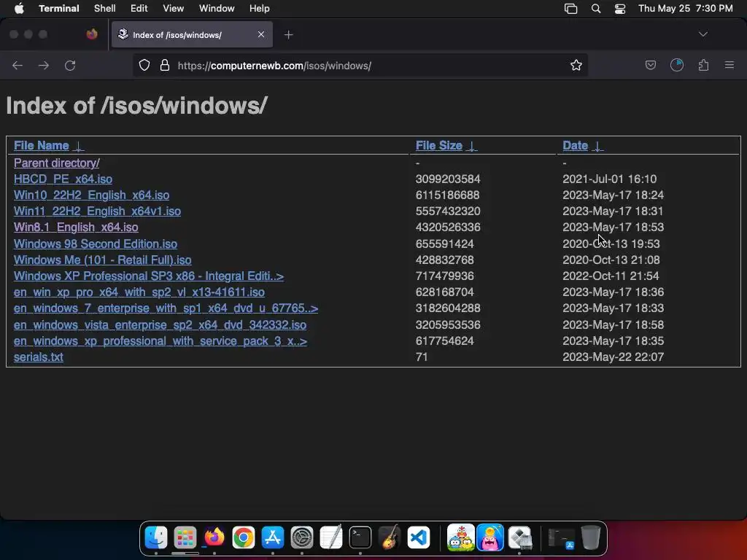Click date 2023-May-22 22:07
This screenshot has width=747, height=560.
pyautogui.click(x=613, y=357)
